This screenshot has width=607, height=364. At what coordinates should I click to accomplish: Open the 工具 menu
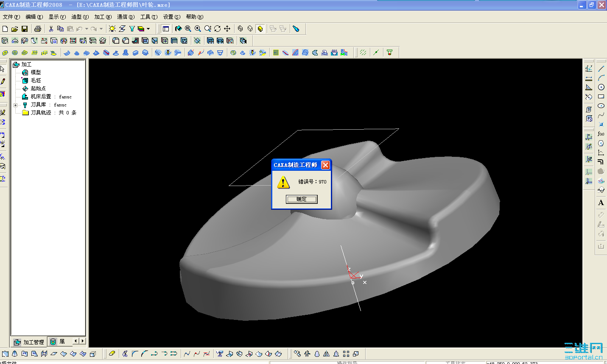pyautogui.click(x=149, y=17)
